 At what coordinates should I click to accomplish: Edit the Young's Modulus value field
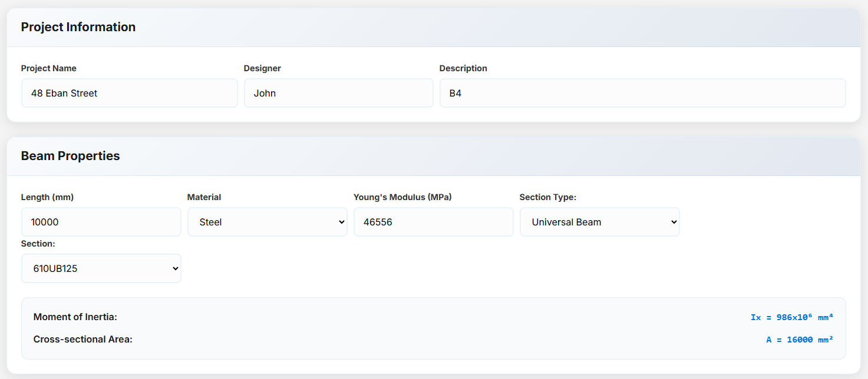[x=433, y=222]
